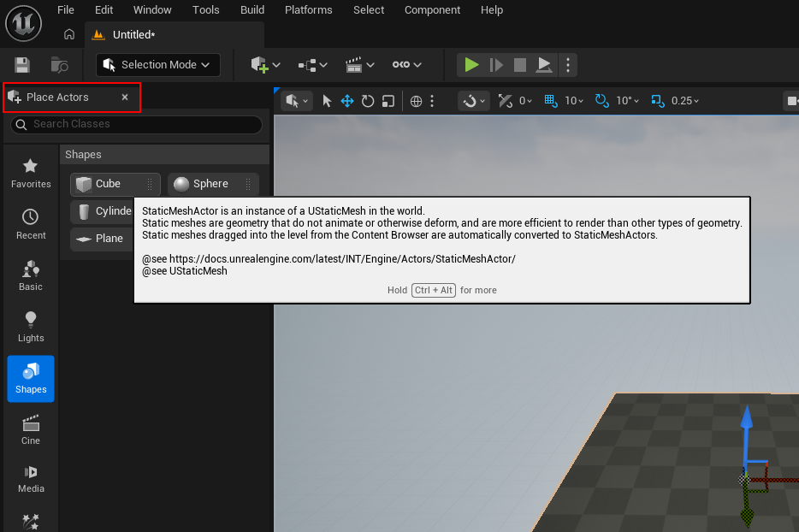This screenshot has height=532, width=799.
Task: Open the Blueprints dropdown in main toolbar
Action: 313,65
